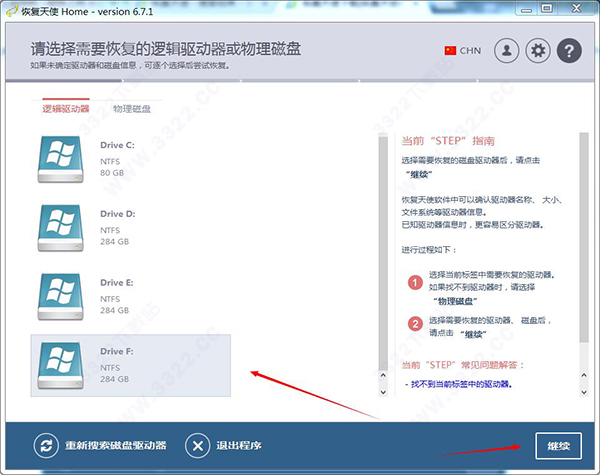Screen dimensions: 600x475
Task: Click the 恢复天使 app icon in title bar
Action: [13, 11]
